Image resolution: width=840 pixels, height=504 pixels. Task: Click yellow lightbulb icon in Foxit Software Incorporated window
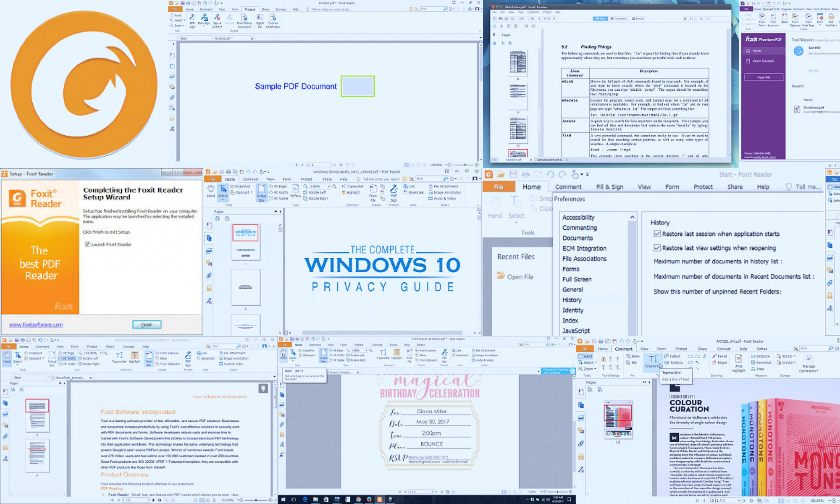pos(263,388)
